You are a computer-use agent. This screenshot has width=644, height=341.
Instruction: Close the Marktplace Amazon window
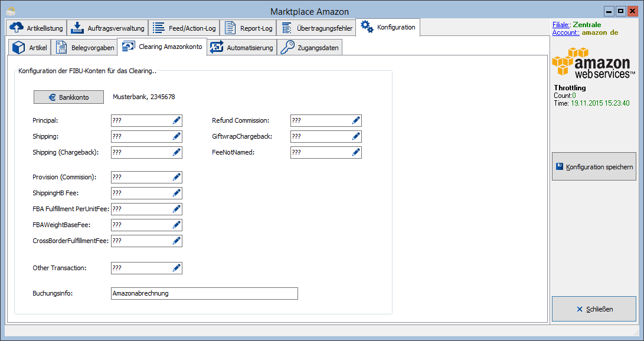632,11
